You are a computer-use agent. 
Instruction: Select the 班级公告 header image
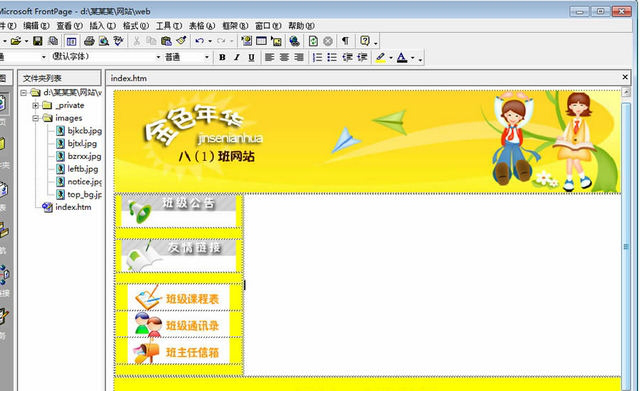pyautogui.click(x=178, y=211)
